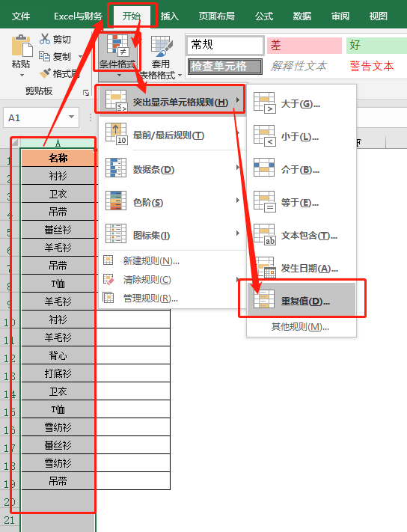This screenshot has height=532, width=407.
Task: Click cell containing 背心
Action: [x=58, y=355]
